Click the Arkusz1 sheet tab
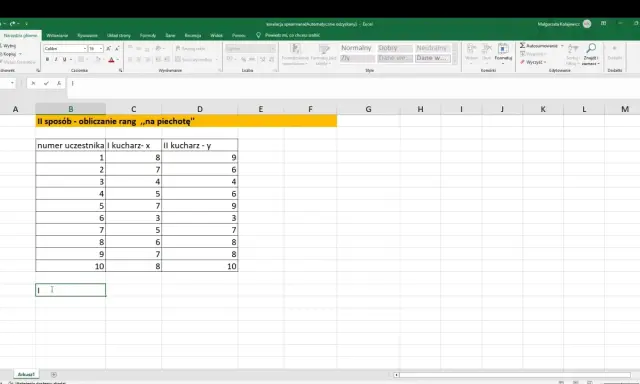Screen dimensions: 640x384 tap(26, 374)
